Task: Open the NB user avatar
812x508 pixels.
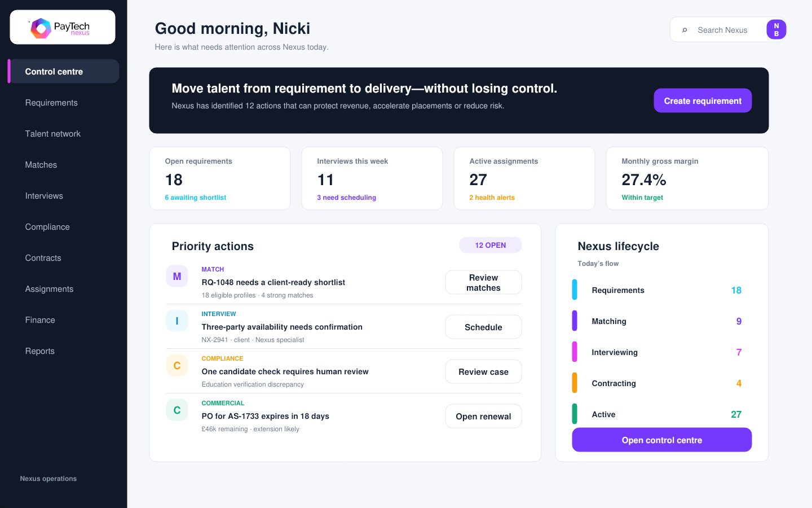Action: [x=776, y=29]
